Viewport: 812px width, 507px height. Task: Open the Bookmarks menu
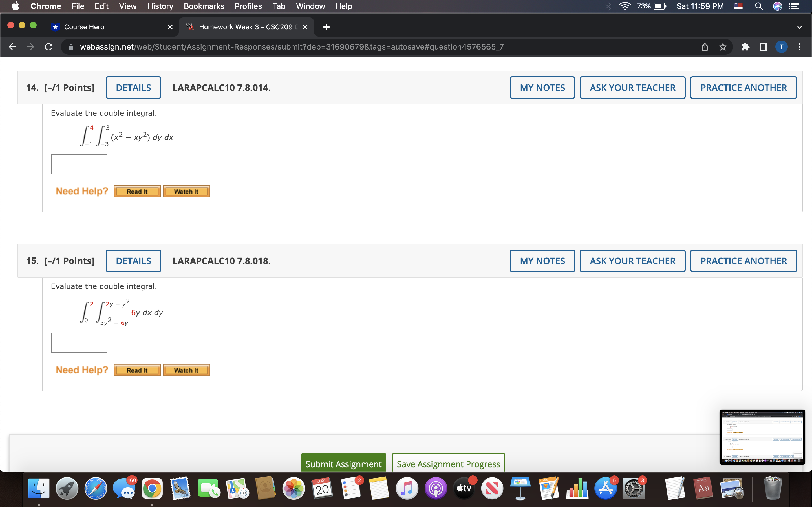204,6
